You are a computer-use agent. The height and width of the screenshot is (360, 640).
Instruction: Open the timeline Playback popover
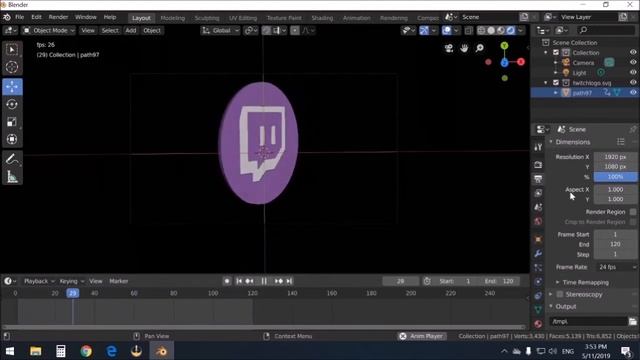(39, 281)
